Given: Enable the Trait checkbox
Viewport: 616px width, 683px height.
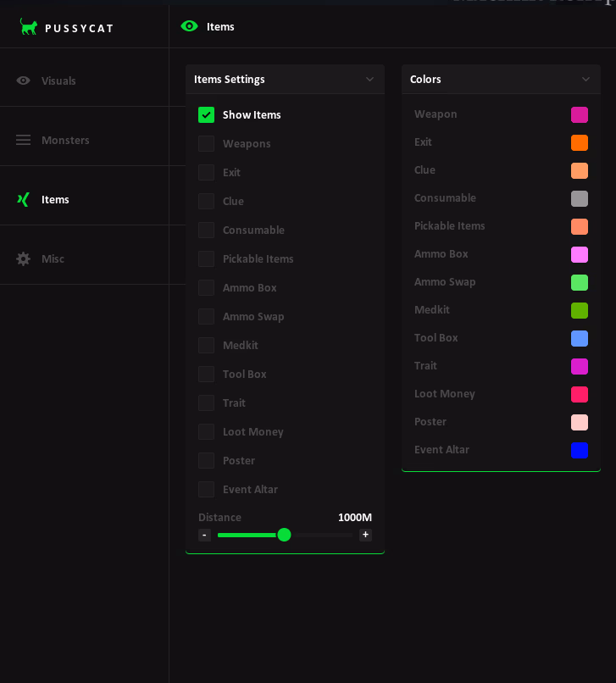Looking at the screenshot, I should (x=206, y=403).
